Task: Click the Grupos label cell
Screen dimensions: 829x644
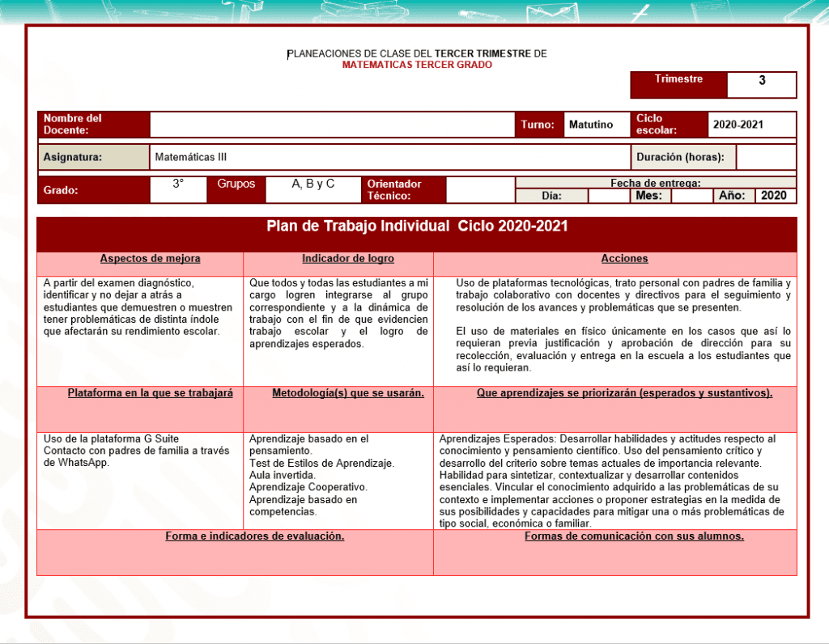Action: point(236,189)
